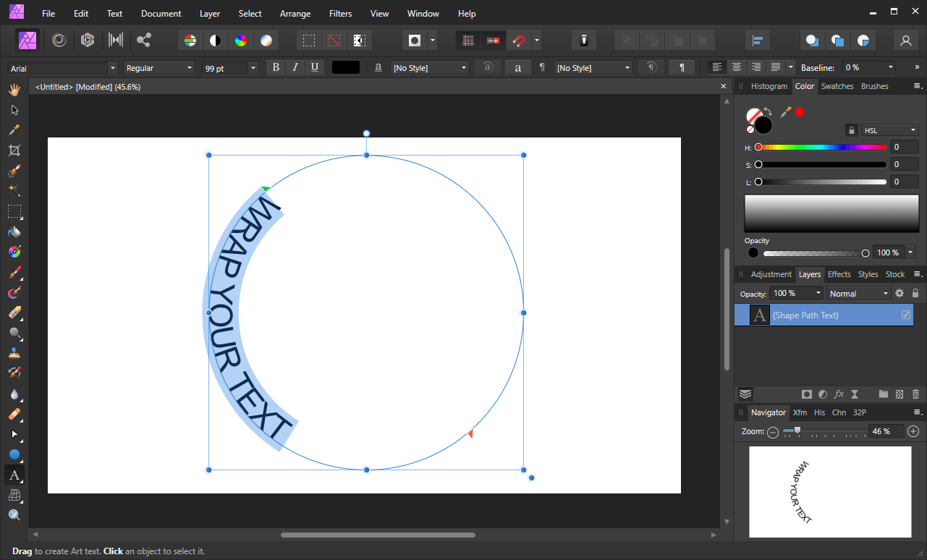Screen dimensions: 927x560
Task: Click the 99 pt font size field
Action: (x=230, y=68)
